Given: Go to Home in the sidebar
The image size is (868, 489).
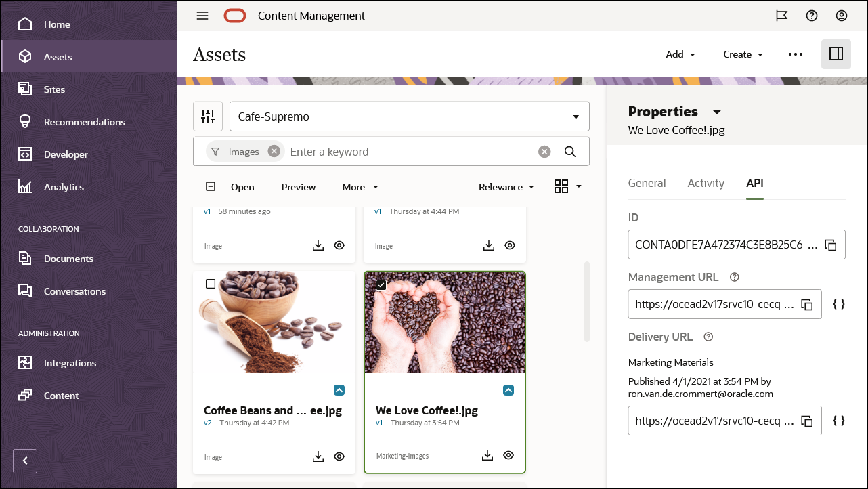Looking at the screenshot, I should (x=89, y=24).
